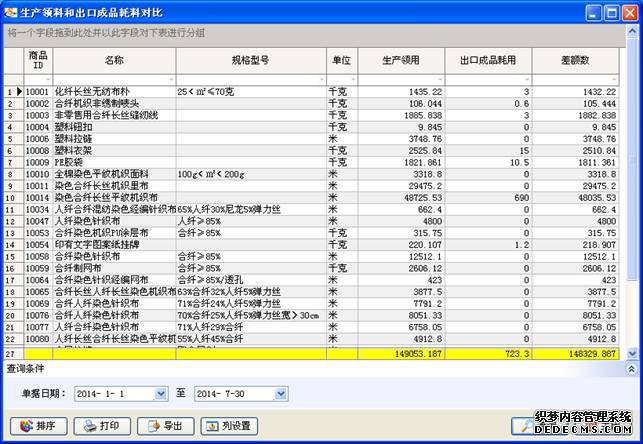Screen dimensions: 643x444
Task: Click the 导出 export icon button
Action: 165,426
